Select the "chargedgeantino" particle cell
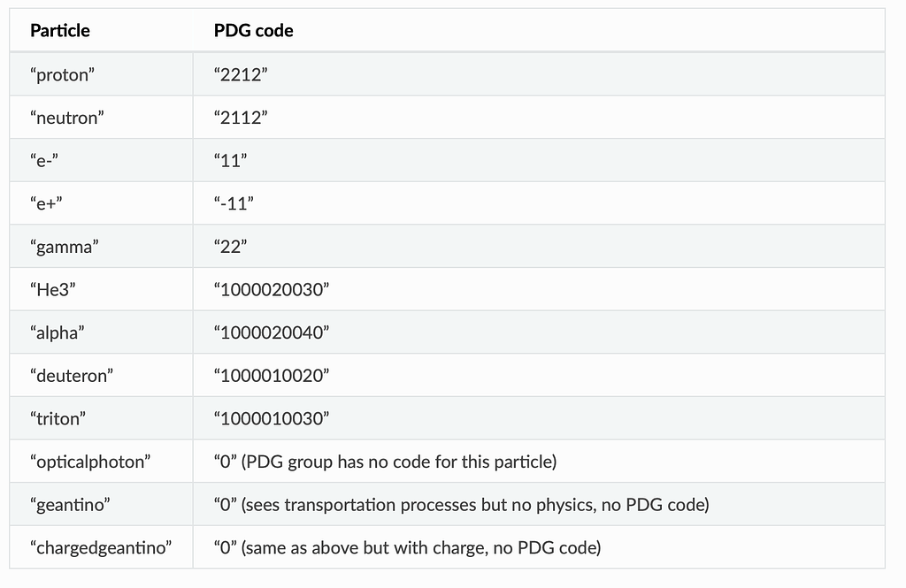This screenshot has height=588, width=906. click(101, 547)
